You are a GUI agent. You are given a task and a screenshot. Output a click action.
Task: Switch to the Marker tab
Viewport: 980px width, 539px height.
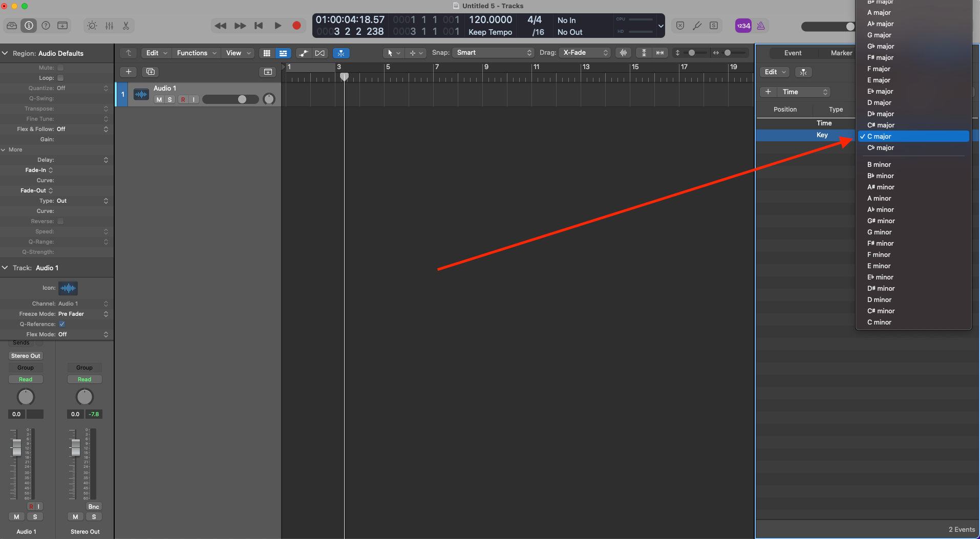click(x=840, y=53)
